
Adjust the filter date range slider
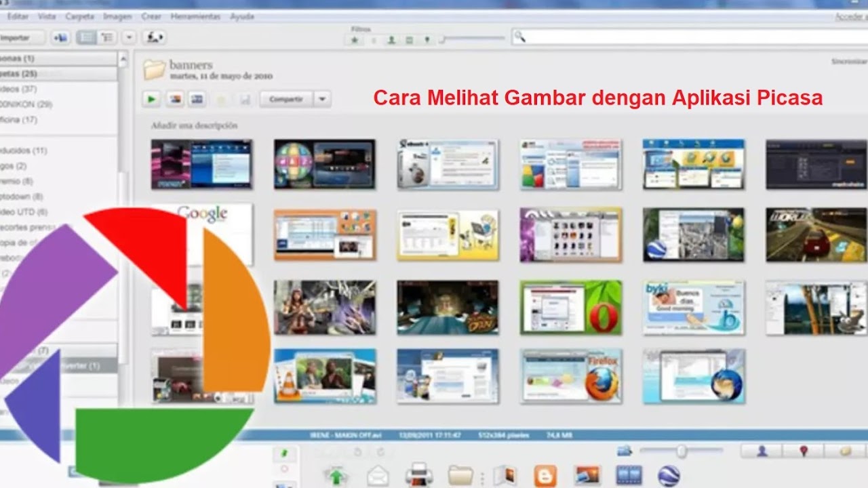tap(473, 39)
